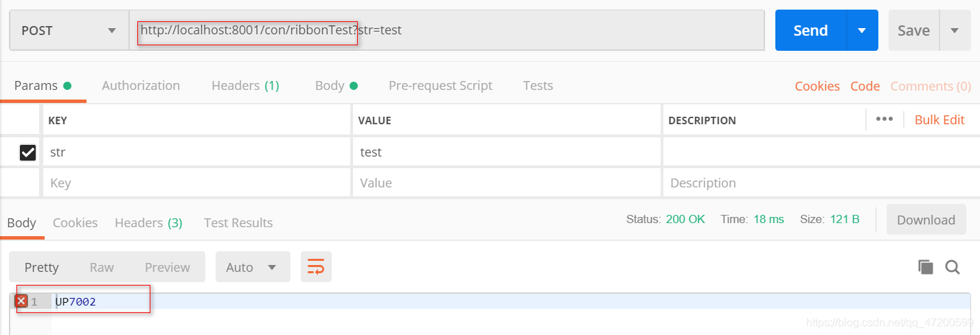Switch to response Cookies tab

coord(75,222)
